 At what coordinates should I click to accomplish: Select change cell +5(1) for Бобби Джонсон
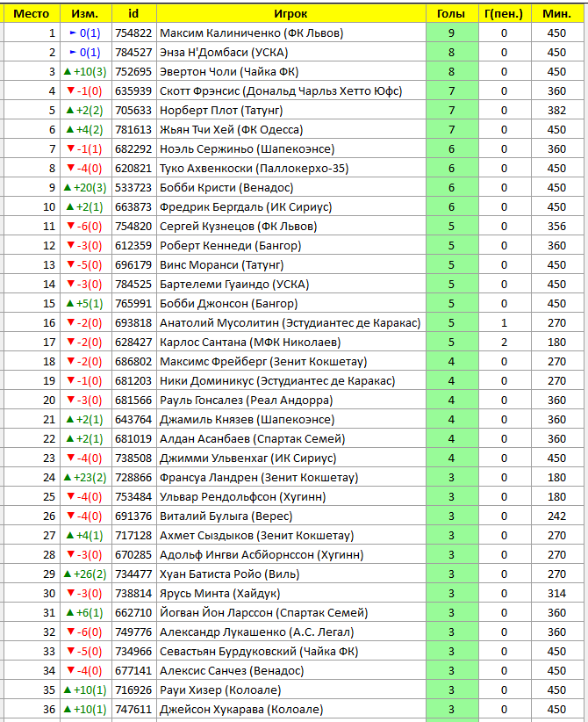point(86,304)
